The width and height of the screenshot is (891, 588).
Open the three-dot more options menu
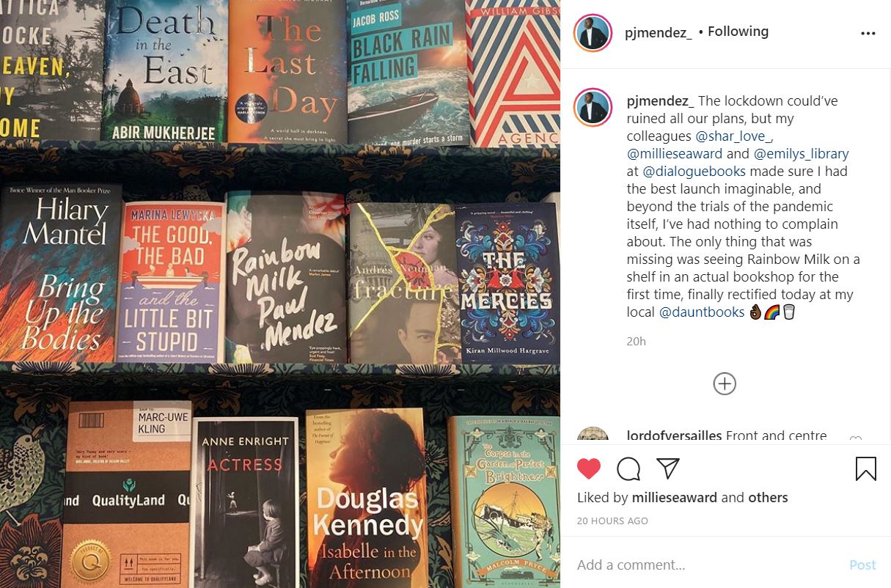868,34
